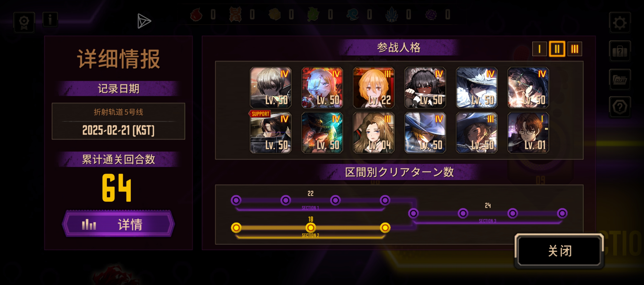Viewport: 644px width, 285px height.
Task: Open the info icon
Action: click(x=50, y=19)
